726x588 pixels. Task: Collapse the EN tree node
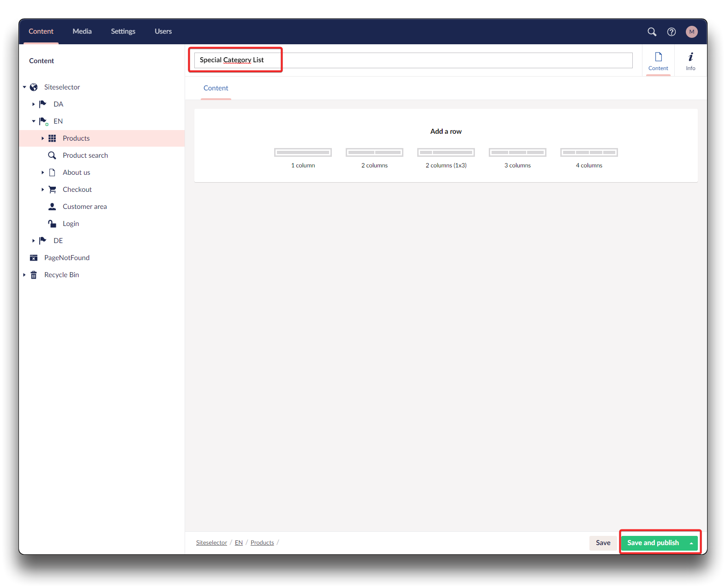tap(33, 121)
